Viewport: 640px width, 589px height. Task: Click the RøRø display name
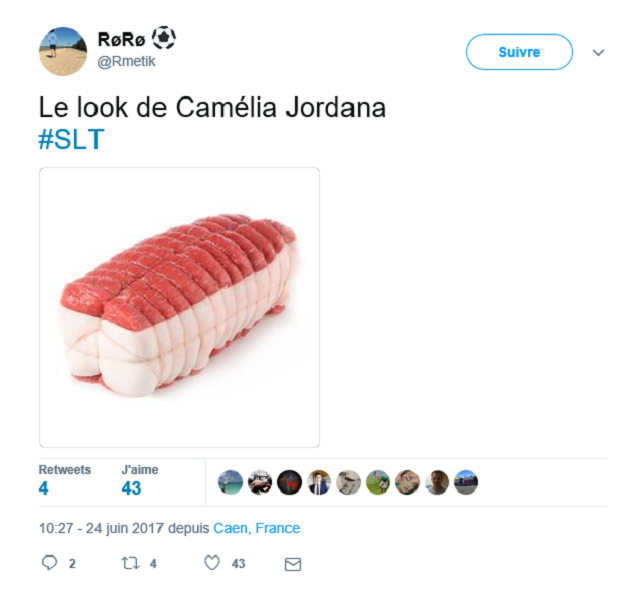coord(122,40)
